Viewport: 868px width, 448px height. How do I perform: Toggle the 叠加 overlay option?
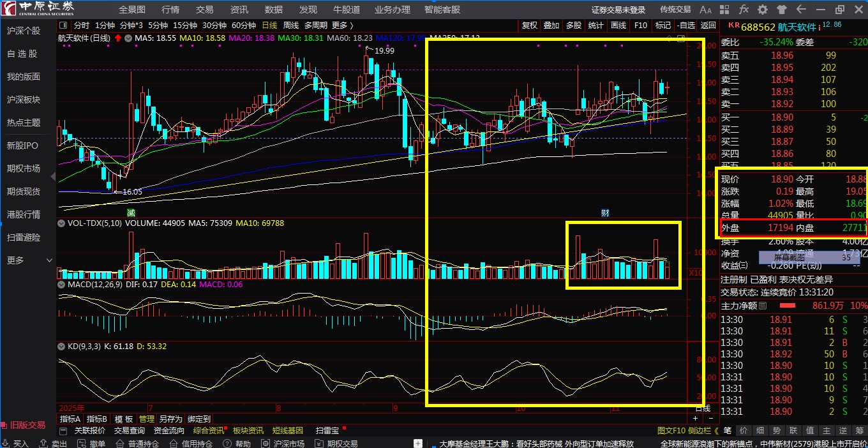tap(551, 26)
